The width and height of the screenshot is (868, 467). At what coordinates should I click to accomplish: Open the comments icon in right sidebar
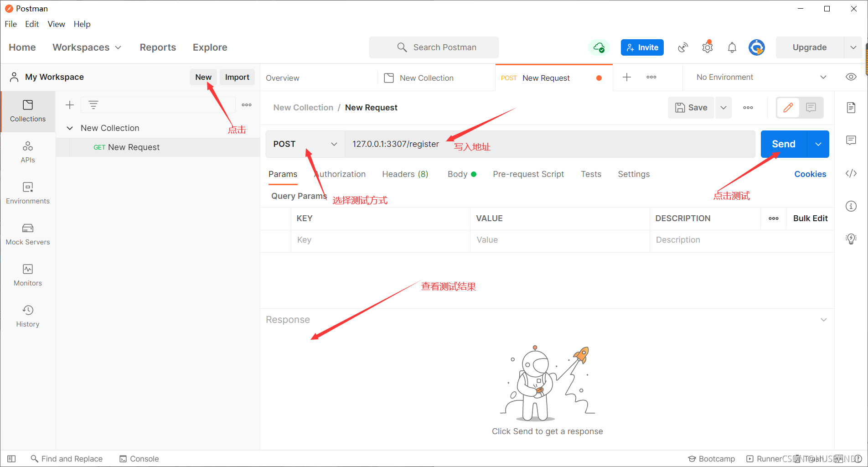click(851, 140)
